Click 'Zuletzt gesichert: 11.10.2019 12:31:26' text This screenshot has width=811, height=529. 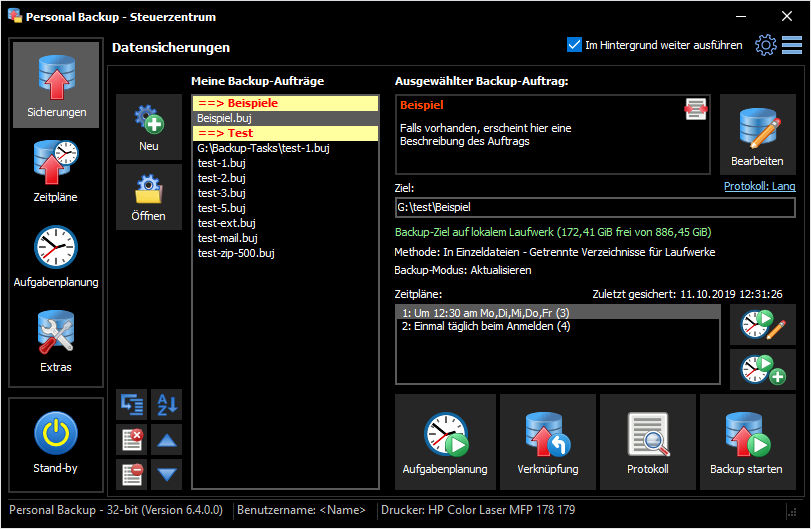[687, 294]
